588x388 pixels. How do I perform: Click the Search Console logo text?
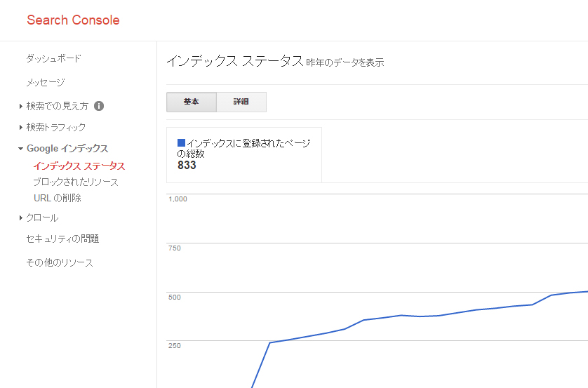click(73, 20)
